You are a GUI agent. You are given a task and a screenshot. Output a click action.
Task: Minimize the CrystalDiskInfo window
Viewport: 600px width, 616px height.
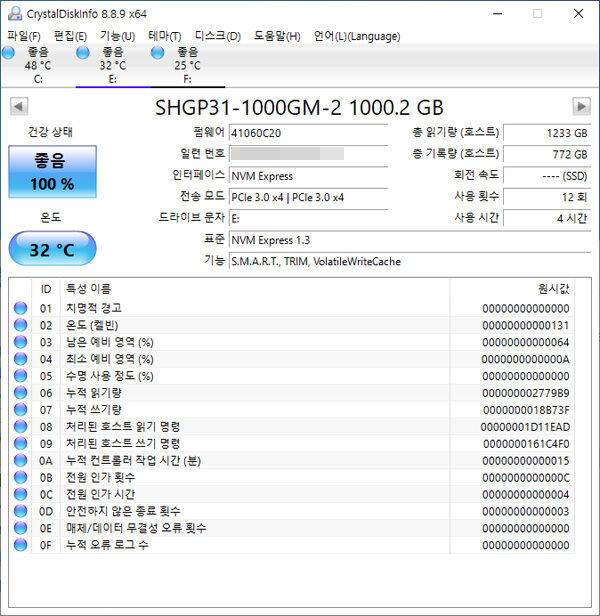(498, 14)
